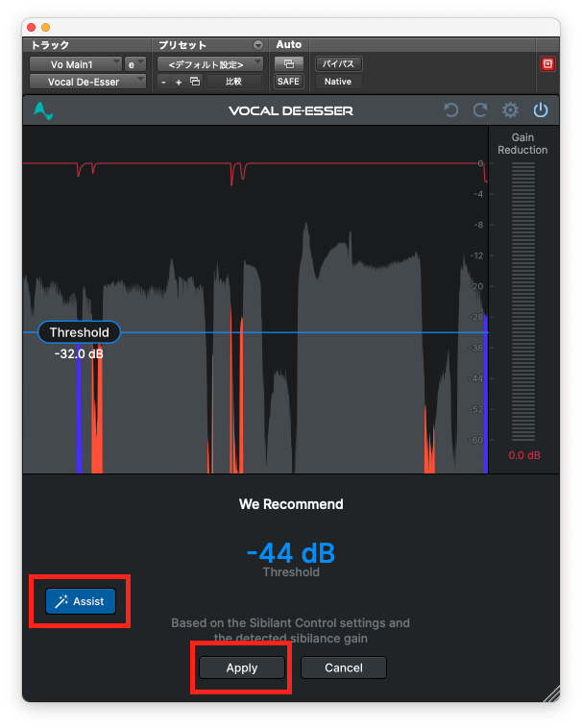Select next preset with plus button
The image size is (582, 728).
pyautogui.click(x=179, y=82)
